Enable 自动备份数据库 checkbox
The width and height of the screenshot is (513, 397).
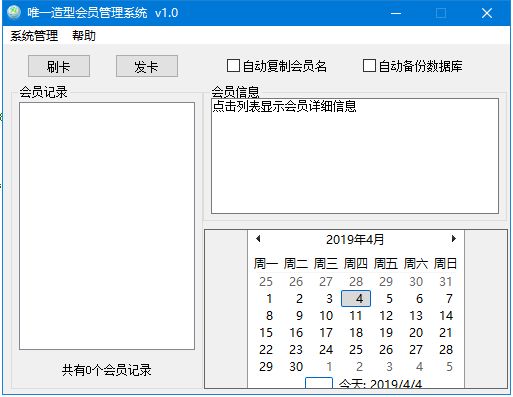pyautogui.click(x=369, y=66)
